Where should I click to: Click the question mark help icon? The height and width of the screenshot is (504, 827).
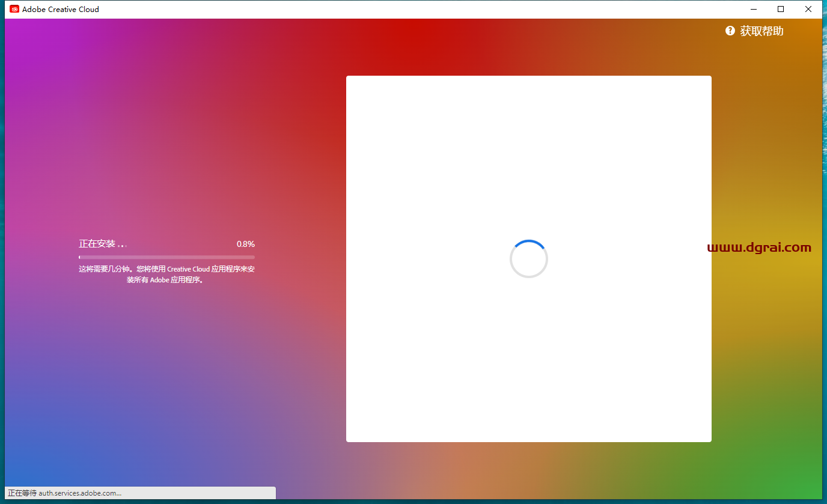click(730, 31)
